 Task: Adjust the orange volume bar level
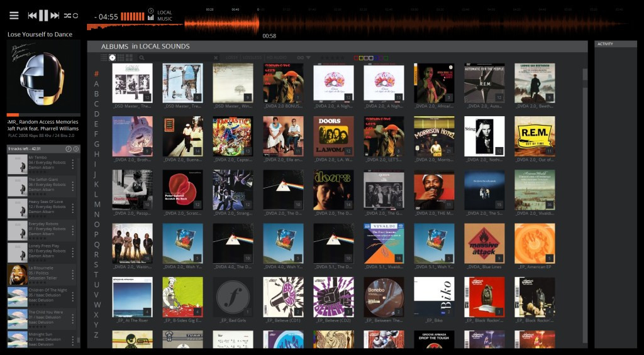[x=132, y=16]
